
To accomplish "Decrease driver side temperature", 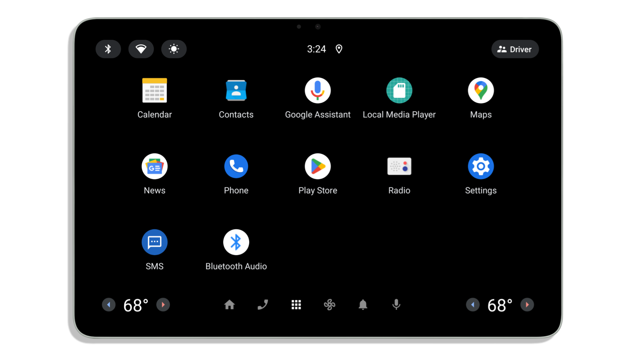I will [x=108, y=305].
